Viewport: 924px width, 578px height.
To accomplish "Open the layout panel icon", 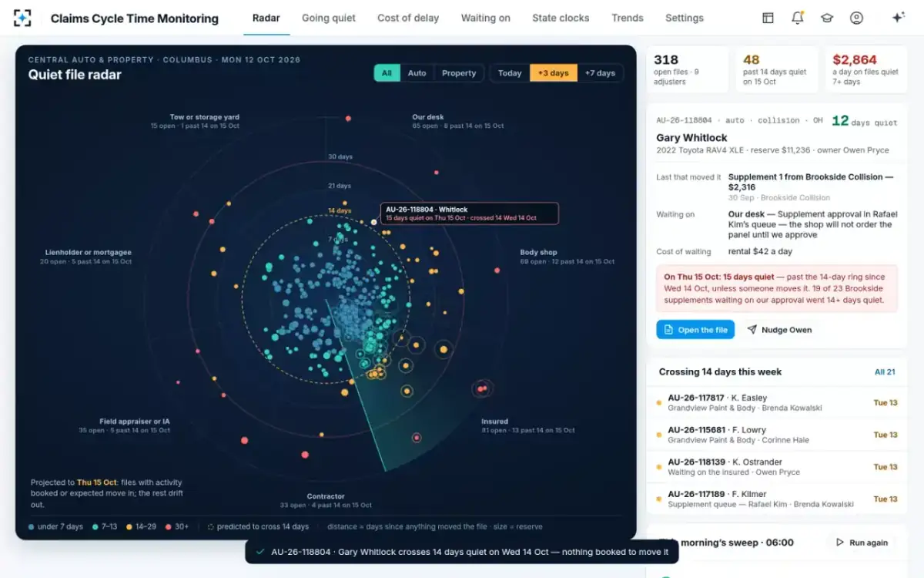I will tap(768, 18).
